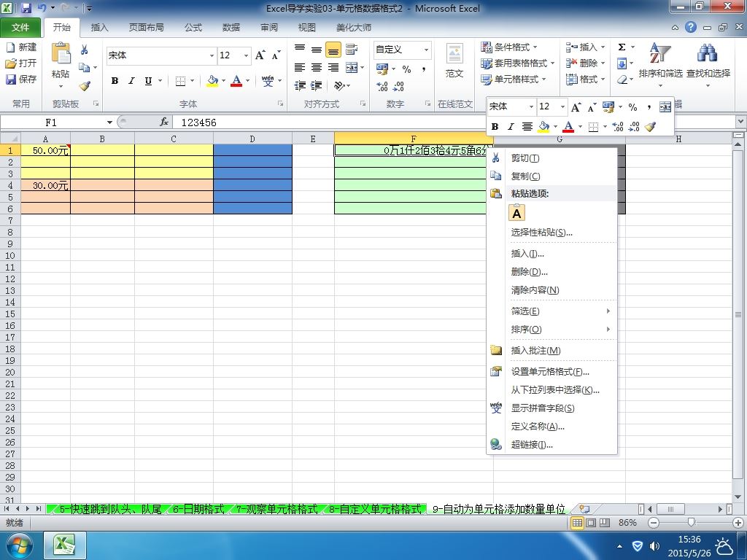Choose 复制 from the context menu

tap(551, 176)
